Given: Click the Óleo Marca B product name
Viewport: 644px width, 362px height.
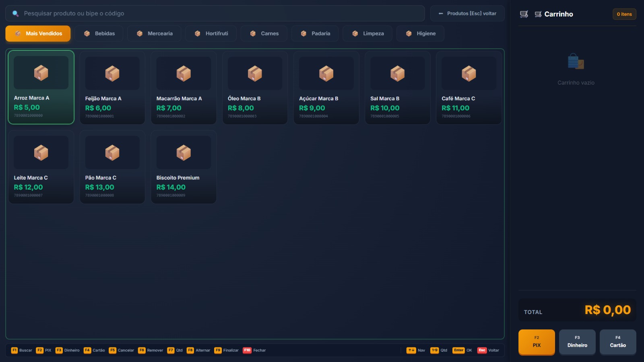Looking at the screenshot, I should pos(244,98).
